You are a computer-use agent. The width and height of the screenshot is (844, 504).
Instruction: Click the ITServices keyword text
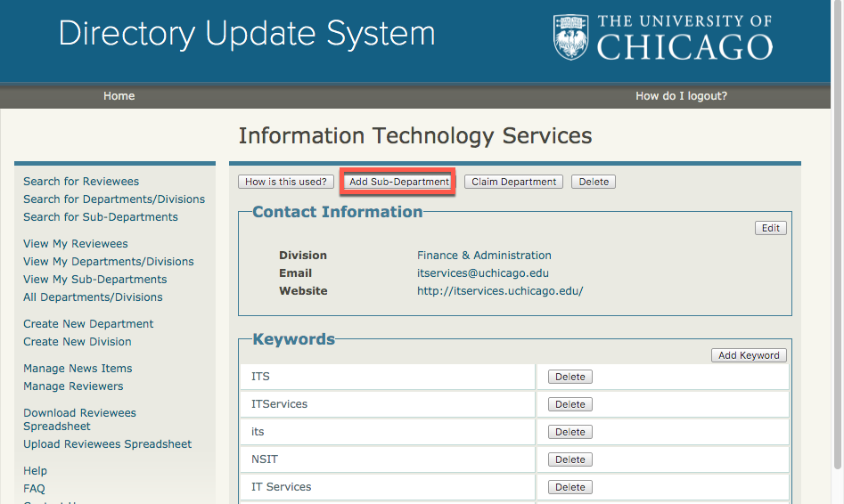click(x=279, y=404)
